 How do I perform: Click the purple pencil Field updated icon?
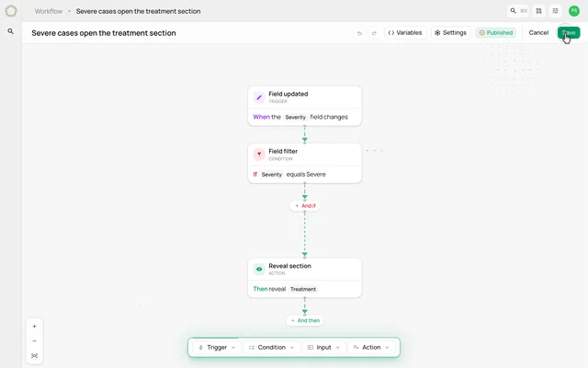pyautogui.click(x=259, y=98)
